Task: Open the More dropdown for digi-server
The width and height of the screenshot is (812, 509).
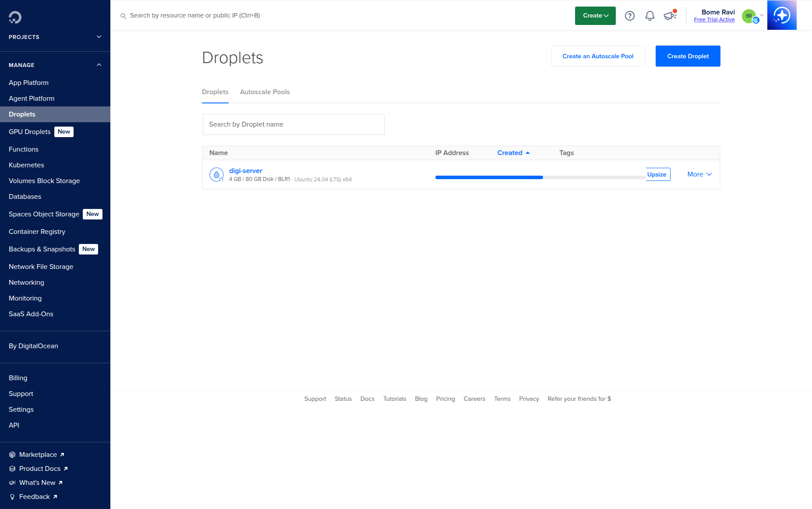Action: pos(699,174)
